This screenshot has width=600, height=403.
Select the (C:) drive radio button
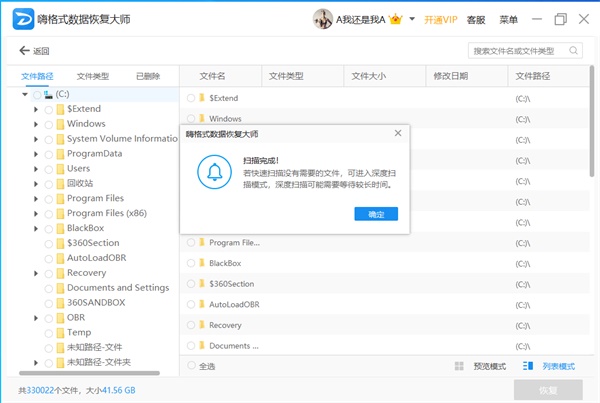(37, 95)
